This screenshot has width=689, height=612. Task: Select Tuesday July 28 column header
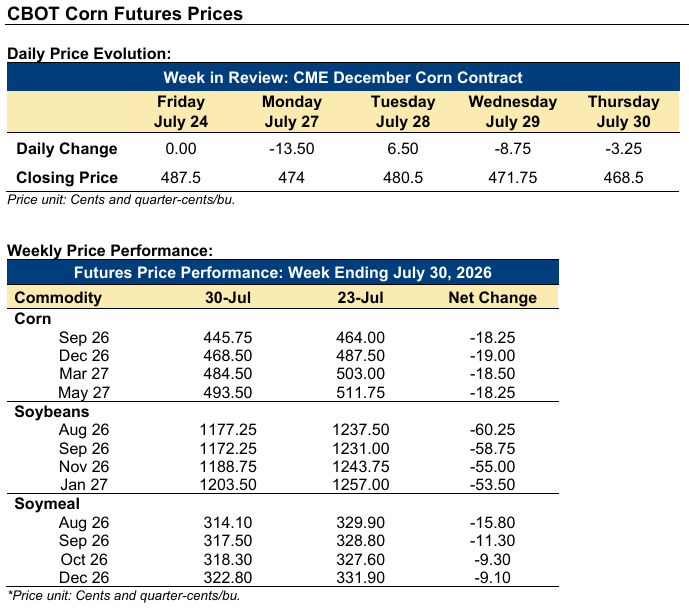pyautogui.click(x=403, y=112)
